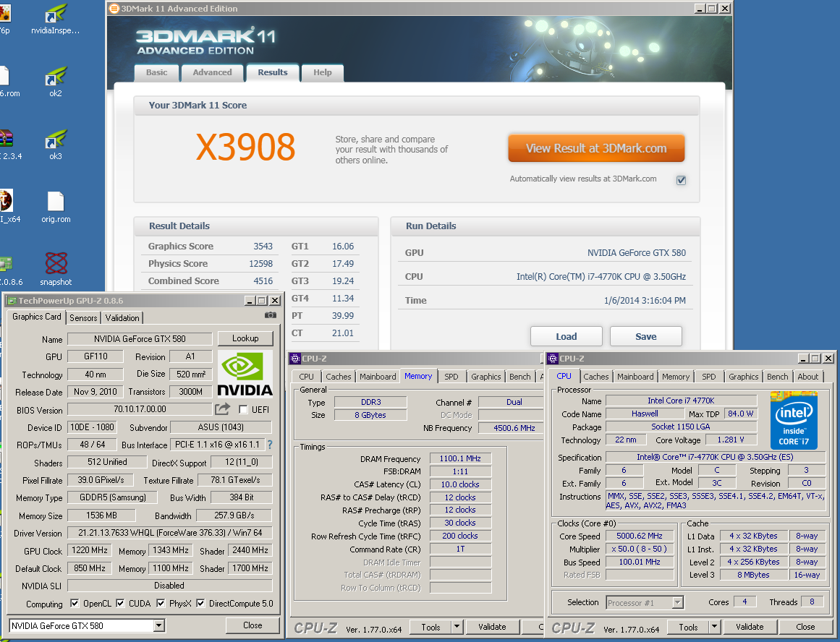The height and width of the screenshot is (642, 840).
Task: Open Caches tab in right CPU-Z window
Action: tap(595, 377)
